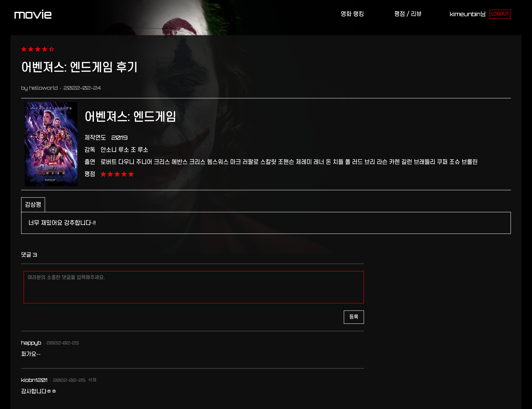Viewport: 532px width, 409px height.
Task: Click commenter name kiobm1201
Action: [34, 380]
